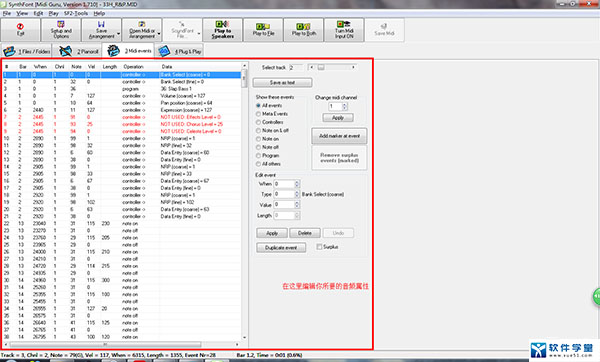Viewport: 600px width, 362px height.
Task: Click the Select track number field
Action: 295,67
